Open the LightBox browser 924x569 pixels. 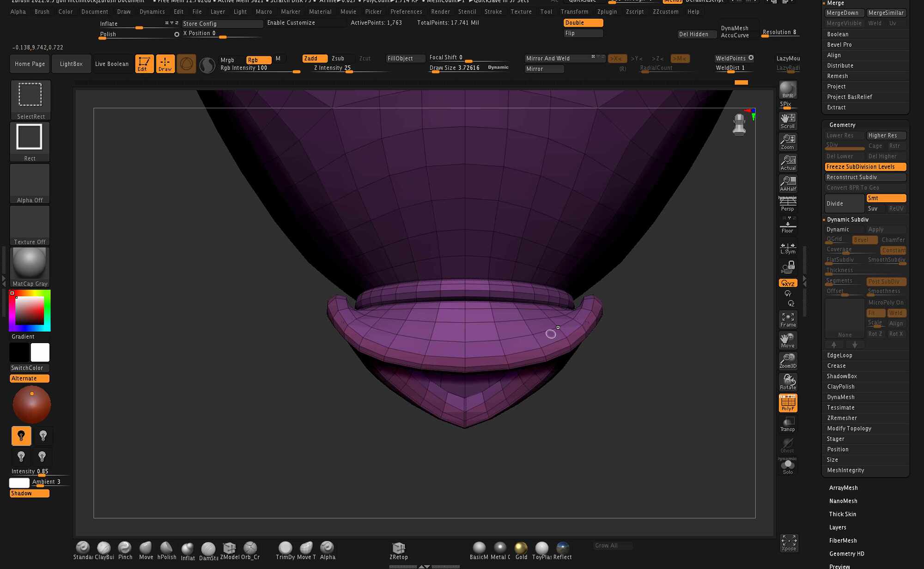click(71, 63)
